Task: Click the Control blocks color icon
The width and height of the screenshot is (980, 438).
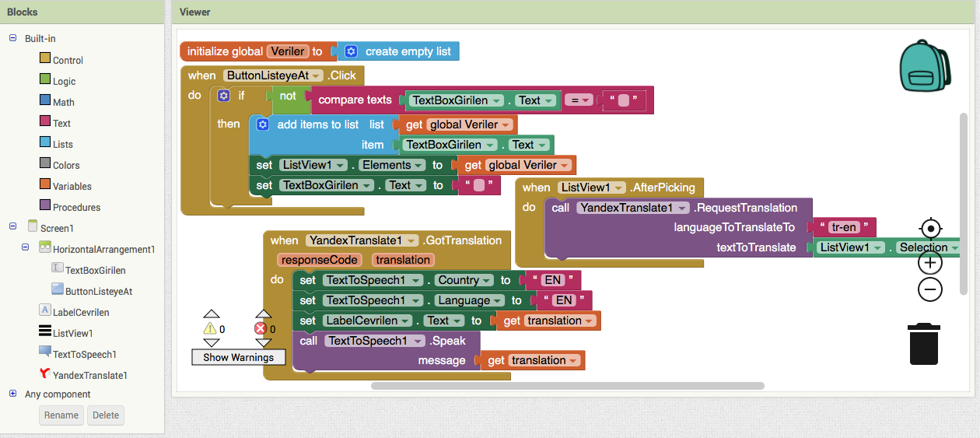Action: click(x=45, y=58)
